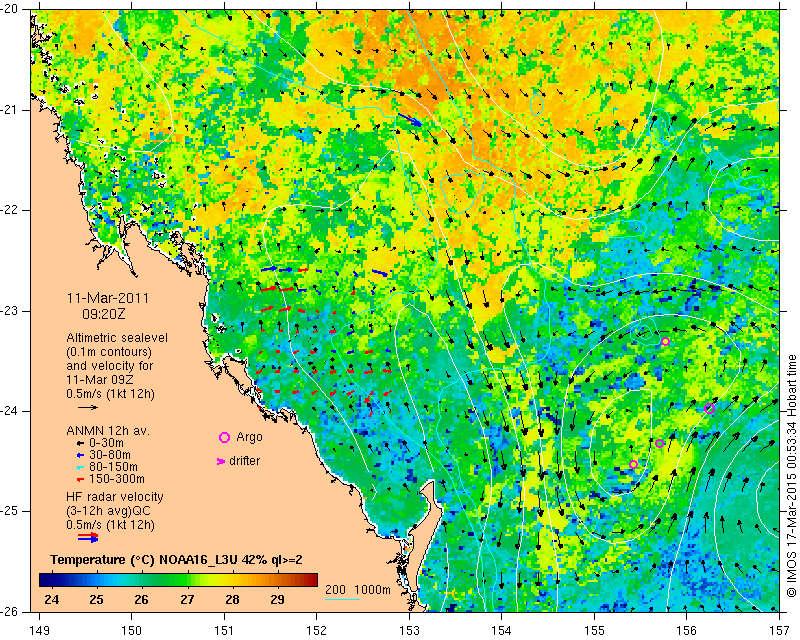
Task: Click the 'Altimetric sealevel' legend line
Action: pyautogui.click(x=117, y=338)
